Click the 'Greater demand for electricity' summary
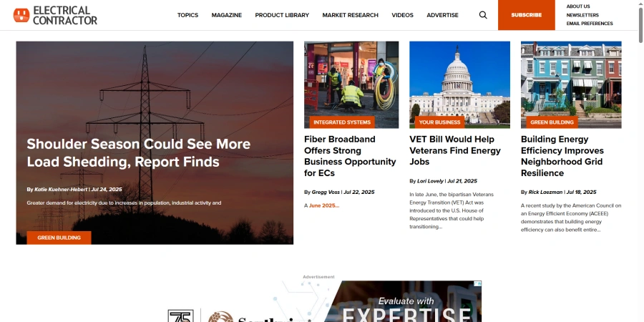 click(124, 203)
